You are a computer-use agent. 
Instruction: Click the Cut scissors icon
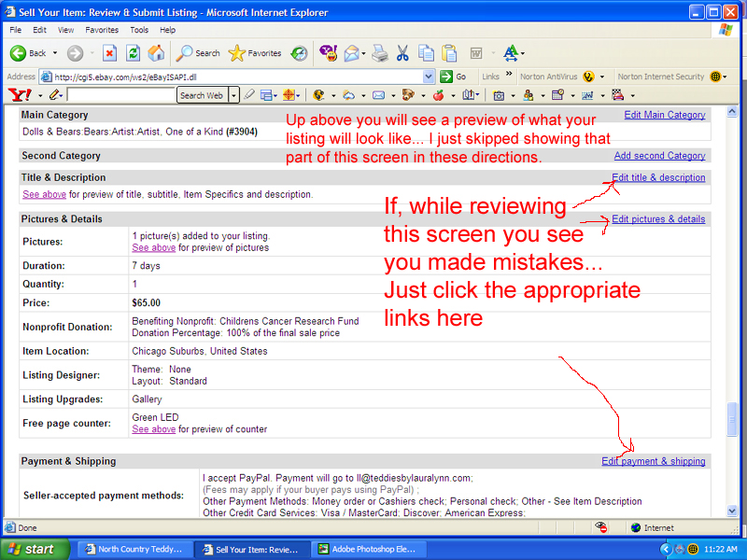coord(402,53)
